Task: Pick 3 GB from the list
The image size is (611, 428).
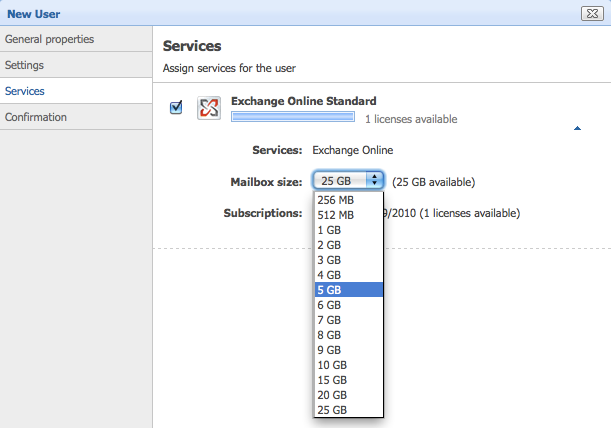Action: pos(349,260)
